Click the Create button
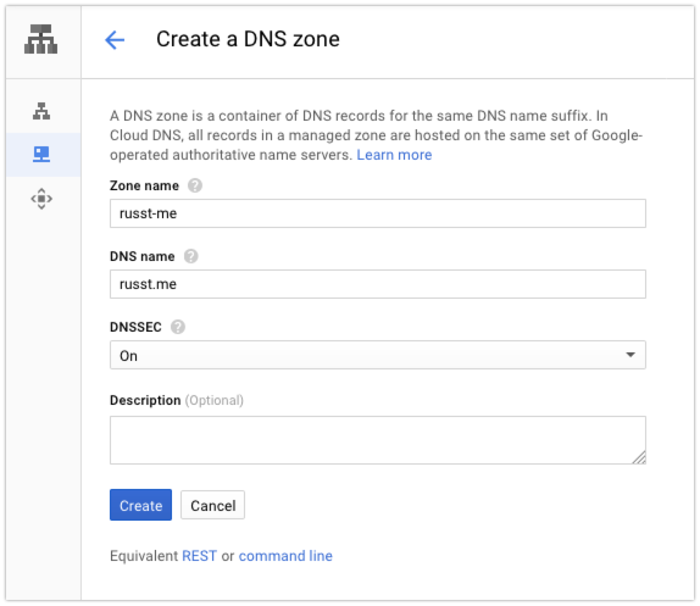700x606 pixels. click(141, 505)
